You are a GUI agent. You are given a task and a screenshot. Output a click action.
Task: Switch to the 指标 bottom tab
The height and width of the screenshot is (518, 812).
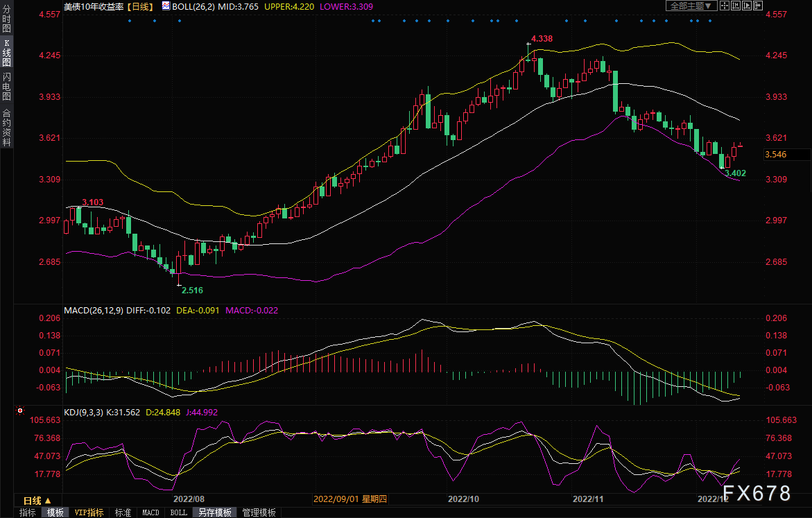pos(28,512)
